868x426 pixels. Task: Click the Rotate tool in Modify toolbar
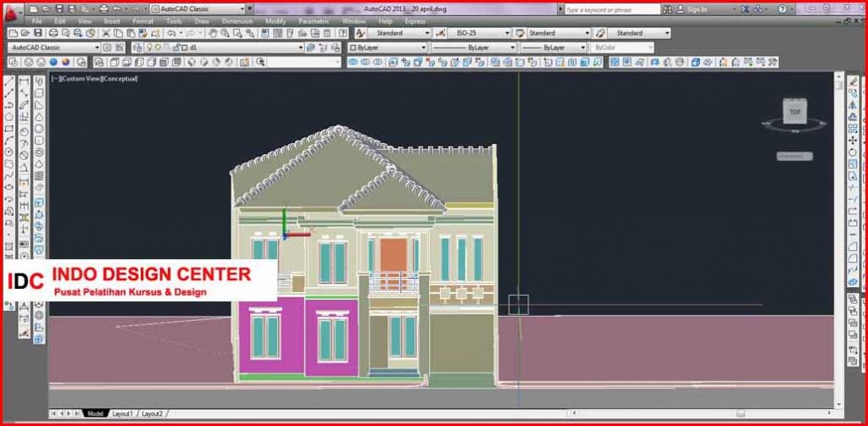853,152
